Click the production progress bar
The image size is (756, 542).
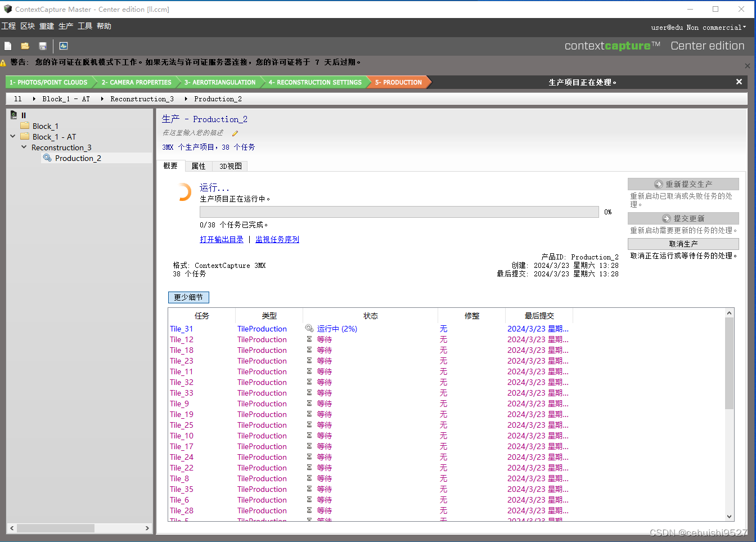399,212
